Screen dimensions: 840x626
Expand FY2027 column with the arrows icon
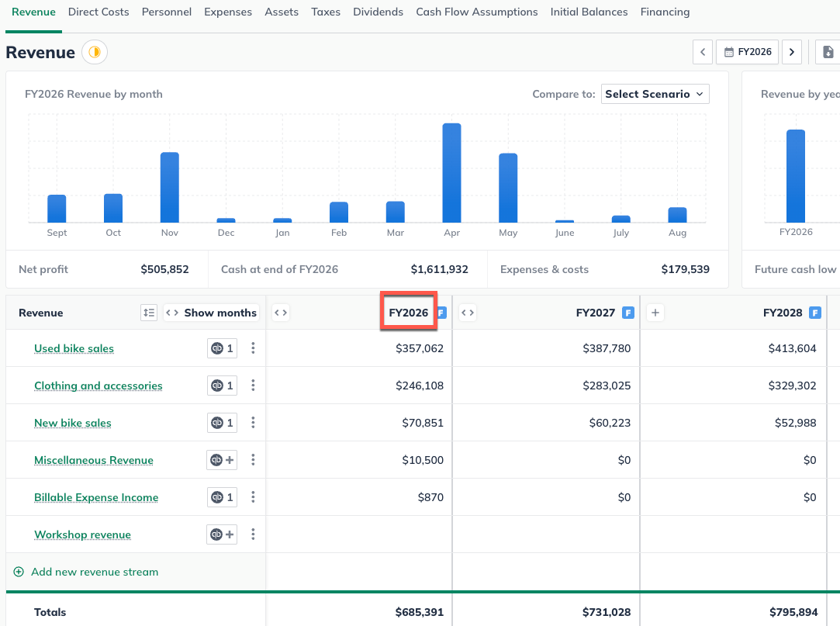(x=468, y=313)
